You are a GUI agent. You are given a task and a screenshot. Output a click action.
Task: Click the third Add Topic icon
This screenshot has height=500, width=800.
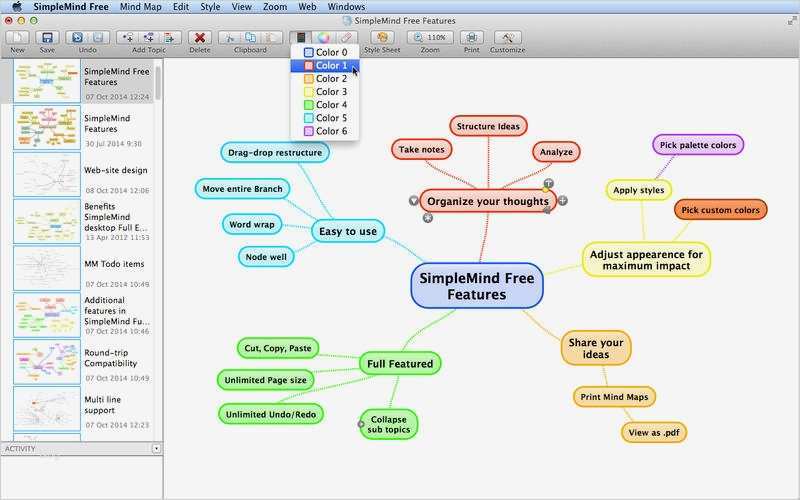point(169,38)
